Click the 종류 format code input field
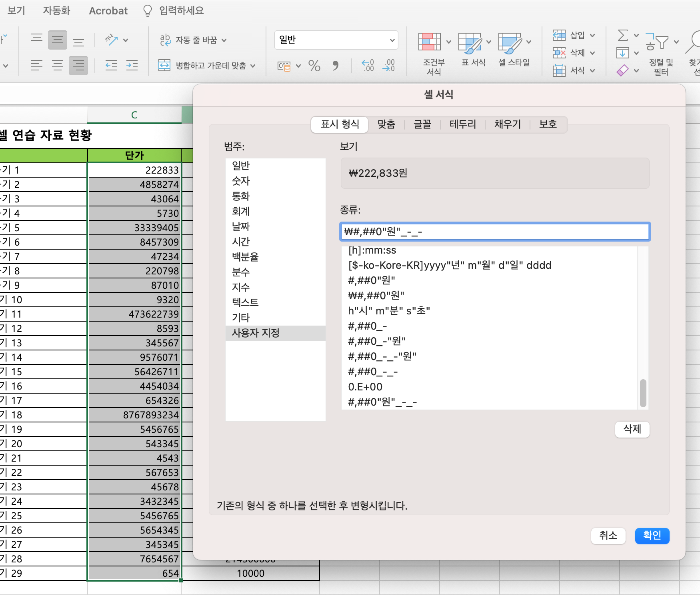The width and height of the screenshot is (700, 595). [494, 232]
